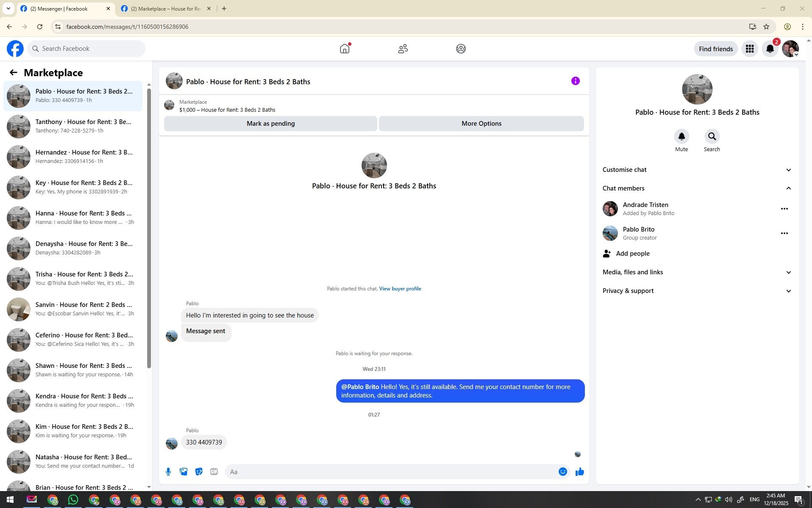Open Facebook notifications bell
Screen dimensions: 812x508
(x=770, y=49)
